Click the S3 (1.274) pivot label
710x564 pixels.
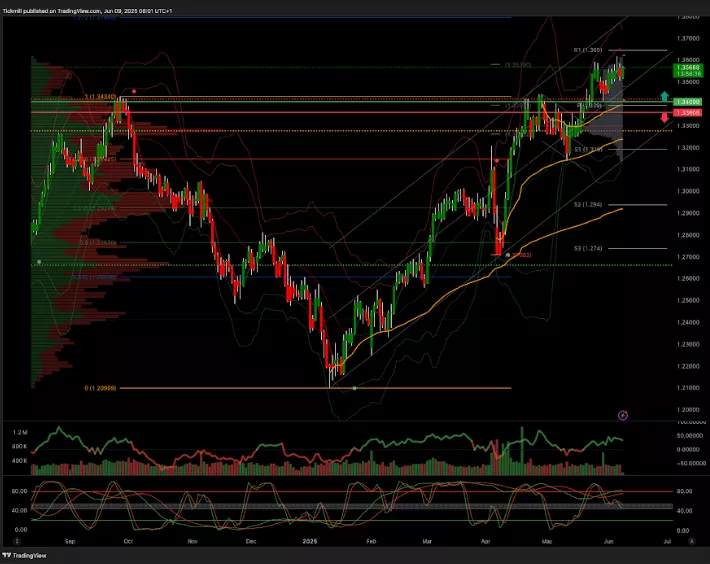(587, 248)
